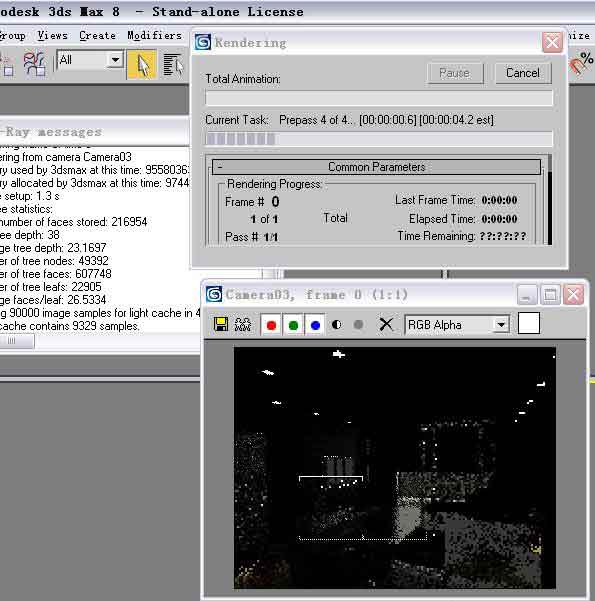Click the V-Ray messages horizontal scrollbar thumb

coord(17,341)
